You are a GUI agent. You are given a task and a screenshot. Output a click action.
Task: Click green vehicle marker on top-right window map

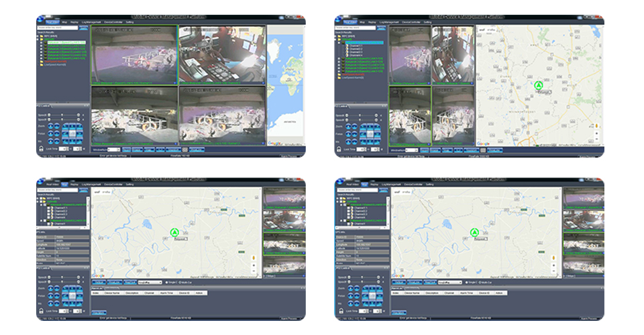point(538,86)
